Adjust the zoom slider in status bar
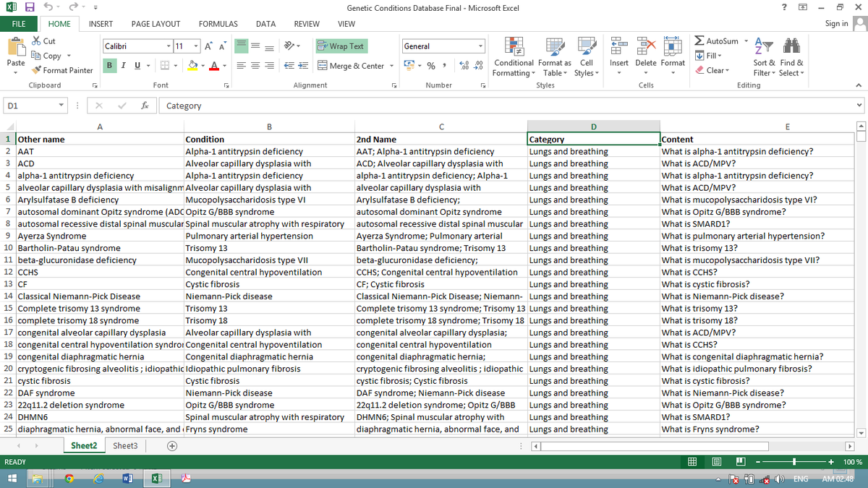The width and height of the screenshot is (868, 488). 794,462
